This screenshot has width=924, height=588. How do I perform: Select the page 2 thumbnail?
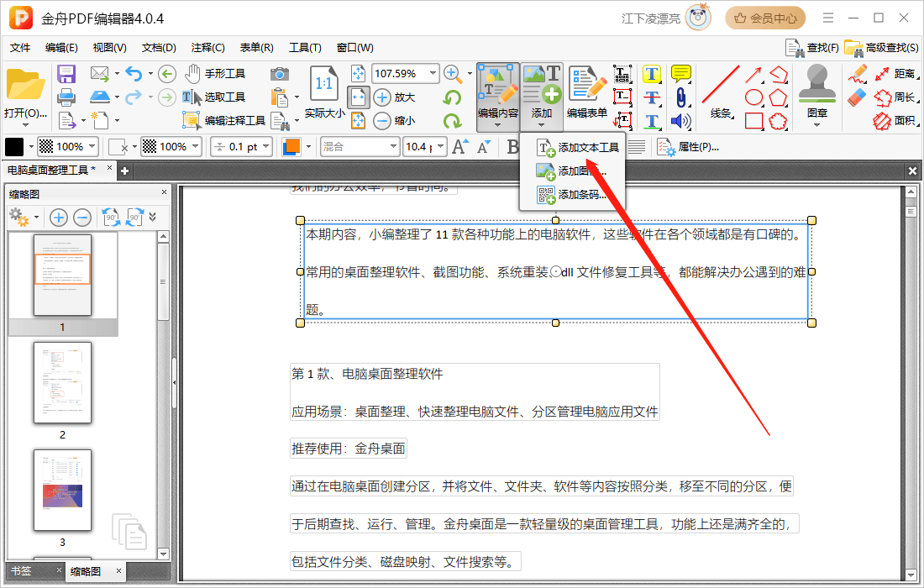point(62,383)
